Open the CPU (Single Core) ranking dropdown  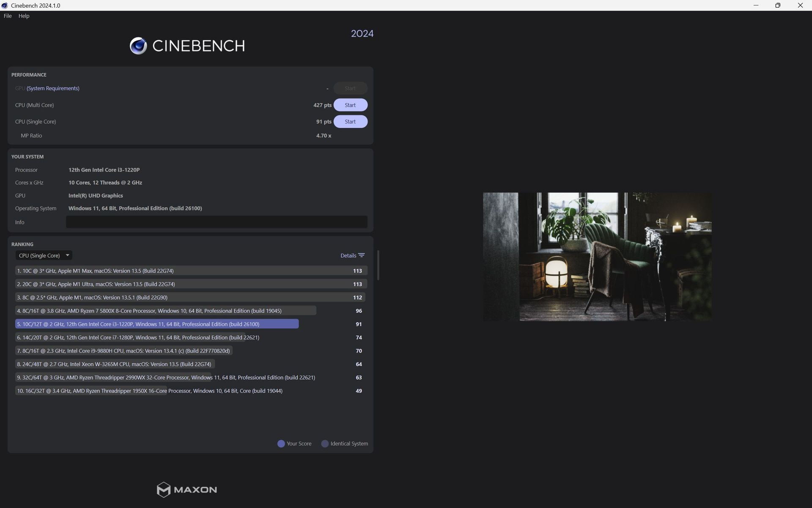44,255
